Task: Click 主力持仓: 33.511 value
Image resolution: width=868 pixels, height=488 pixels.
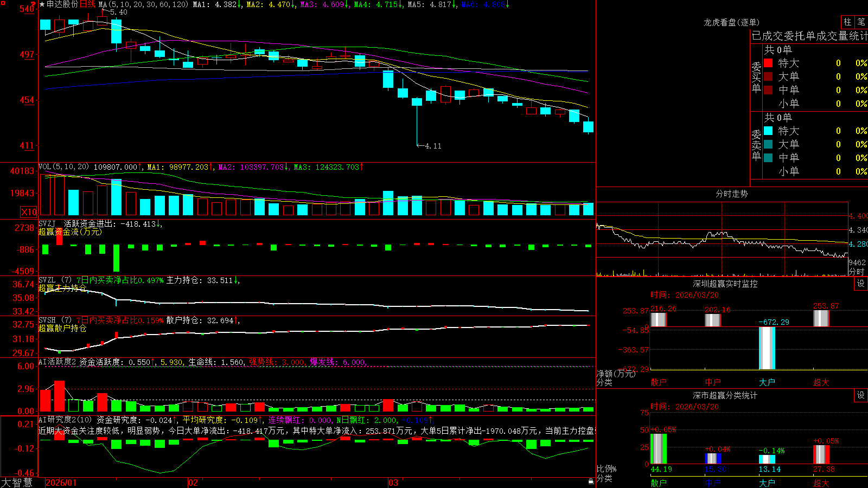Action: coord(202,280)
